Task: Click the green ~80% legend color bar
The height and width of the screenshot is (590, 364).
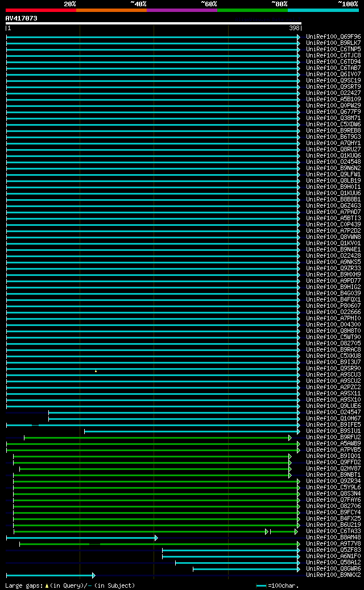Action: (x=253, y=10)
